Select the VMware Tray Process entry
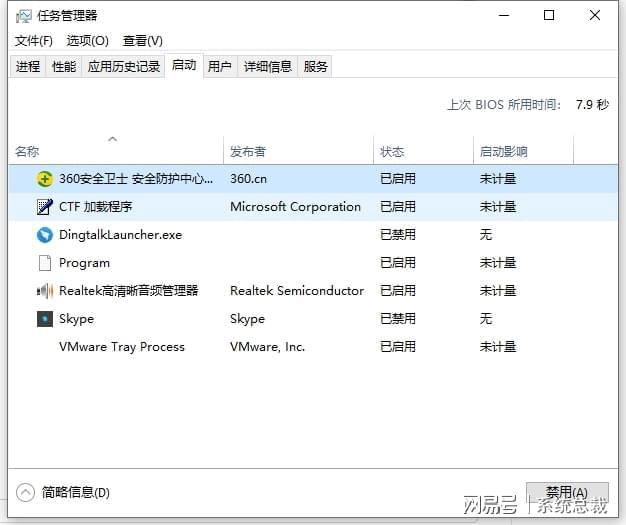Screen dimensions: 626x525 pos(122,347)
